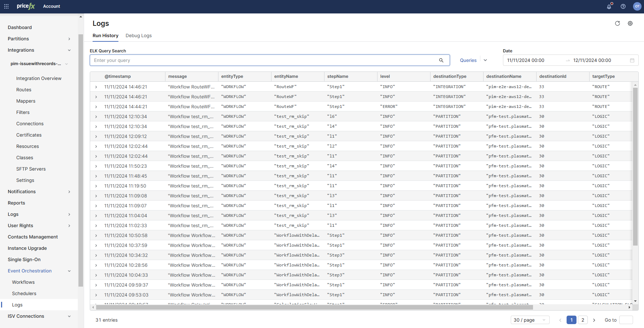Screen dimensions: 644x328
Task: Refresh the logs table
Action: coord(617,23)
